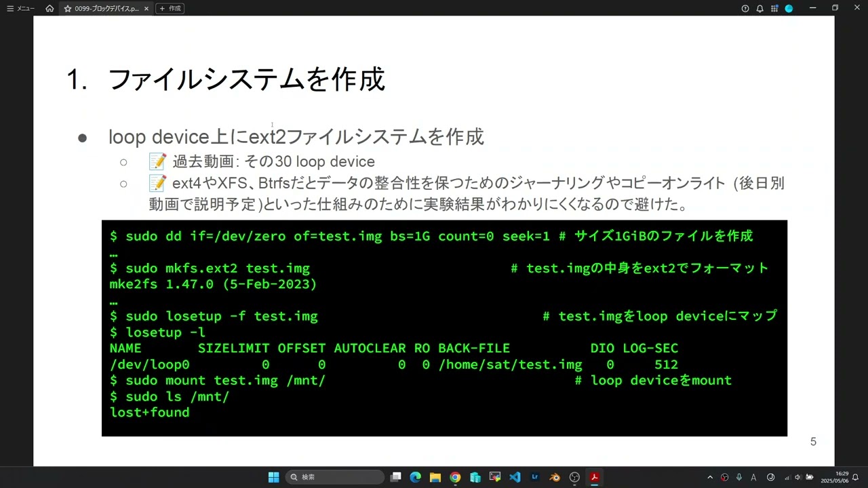Go to the Acrobat home icon

tap(50, 8)
